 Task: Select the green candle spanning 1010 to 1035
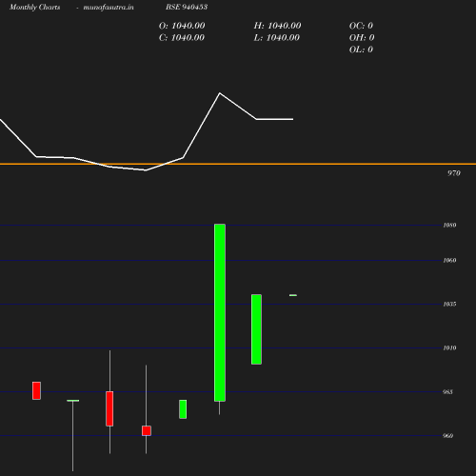click(256, 329)
